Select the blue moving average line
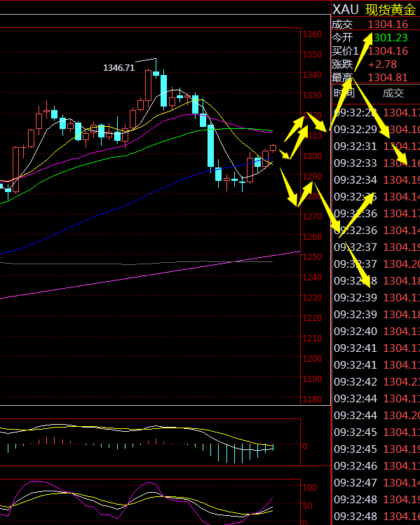This screenshot has width=420, height=525. (x=134, y=203)
